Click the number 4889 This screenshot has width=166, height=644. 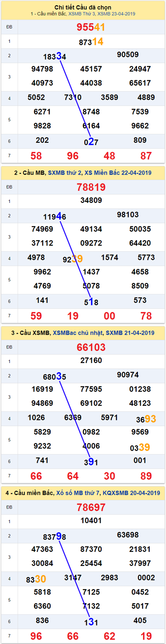[146, 97]
